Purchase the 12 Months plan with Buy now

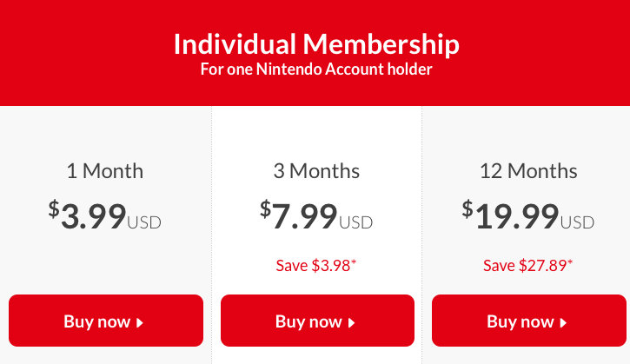pos(528,321)
